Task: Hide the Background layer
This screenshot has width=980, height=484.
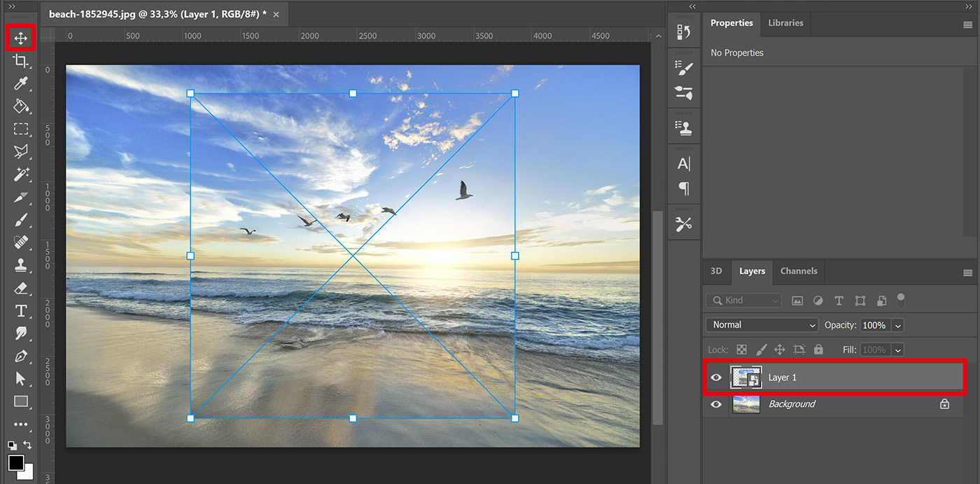Action: pyautogui.click(x=715, y=403)
